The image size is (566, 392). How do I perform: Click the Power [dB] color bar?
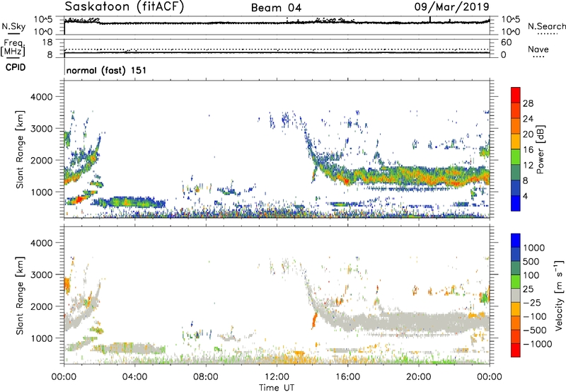(x=516, y=149)
